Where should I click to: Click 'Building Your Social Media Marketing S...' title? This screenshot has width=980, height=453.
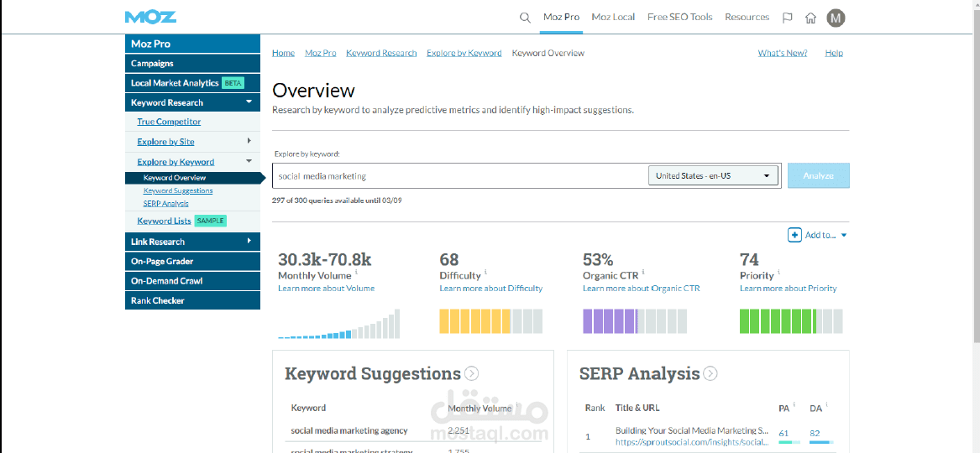tap(692, 430)
